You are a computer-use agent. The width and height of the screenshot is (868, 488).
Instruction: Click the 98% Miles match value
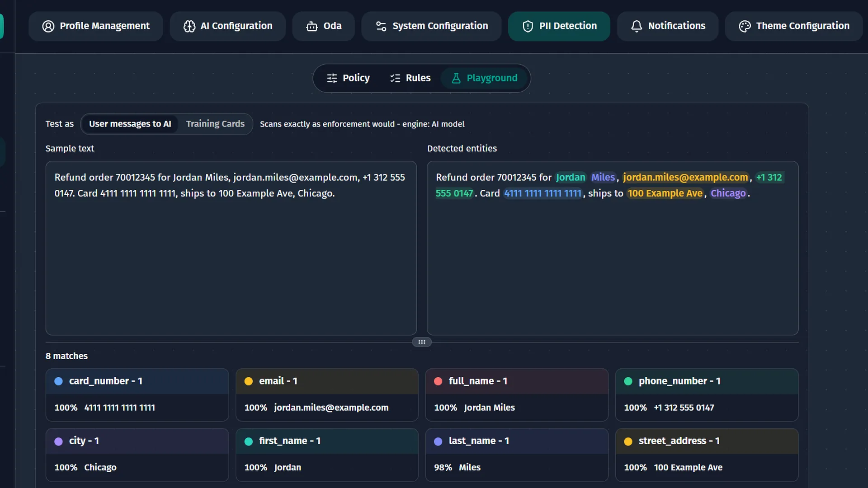tap(457, 468)
